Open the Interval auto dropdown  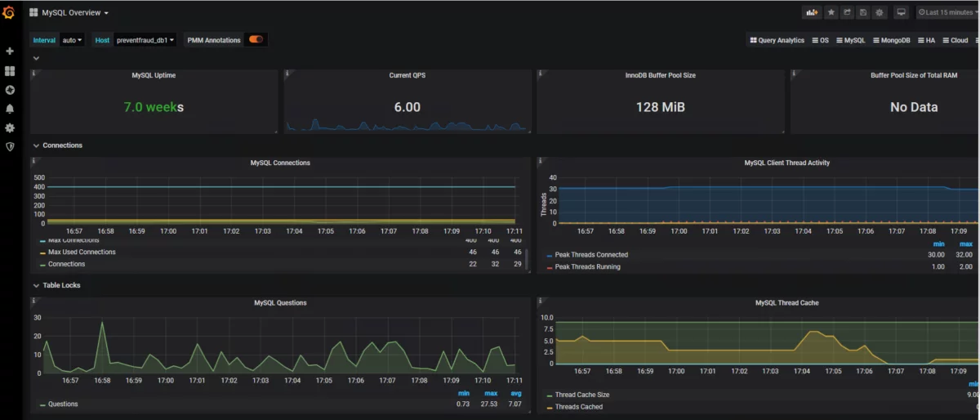(x=73, y=40)
